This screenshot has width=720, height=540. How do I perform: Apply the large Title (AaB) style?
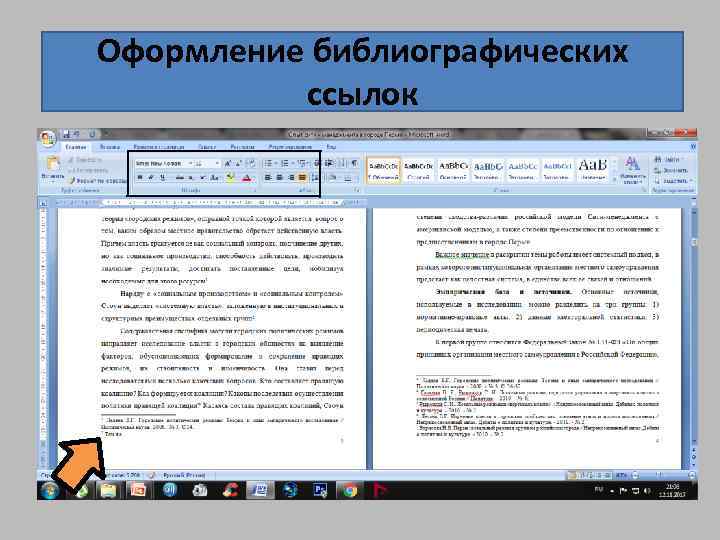593,170
